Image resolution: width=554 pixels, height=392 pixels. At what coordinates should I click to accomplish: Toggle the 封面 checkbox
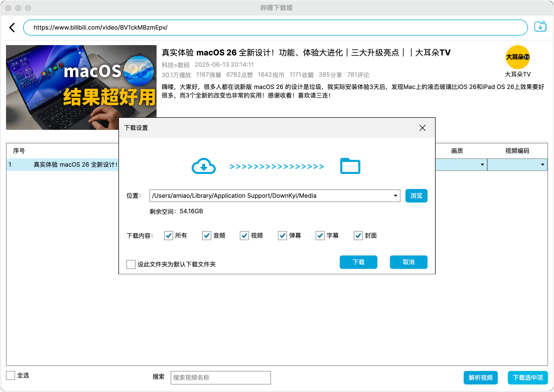tap(358, 236)
